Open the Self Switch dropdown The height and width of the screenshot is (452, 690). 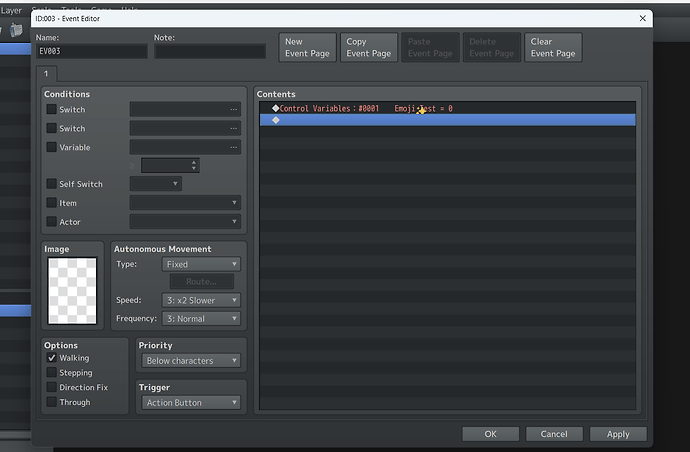coord(155,184)
